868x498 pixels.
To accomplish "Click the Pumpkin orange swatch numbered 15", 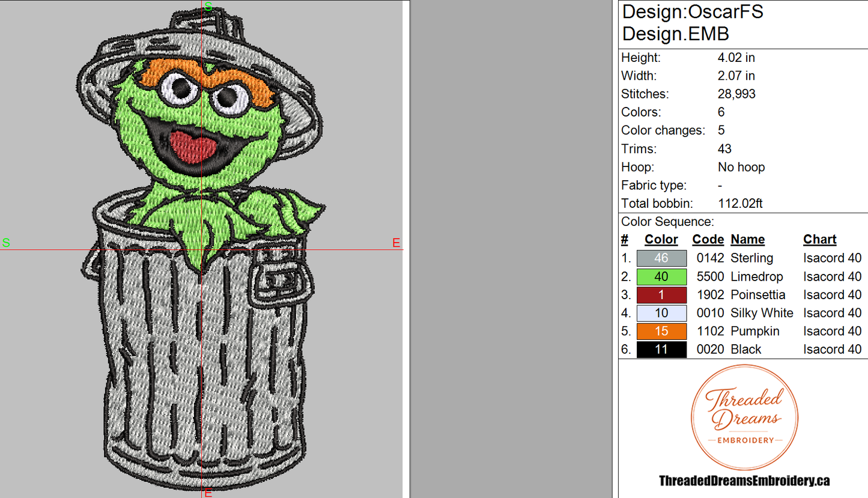I will point(661,331).
